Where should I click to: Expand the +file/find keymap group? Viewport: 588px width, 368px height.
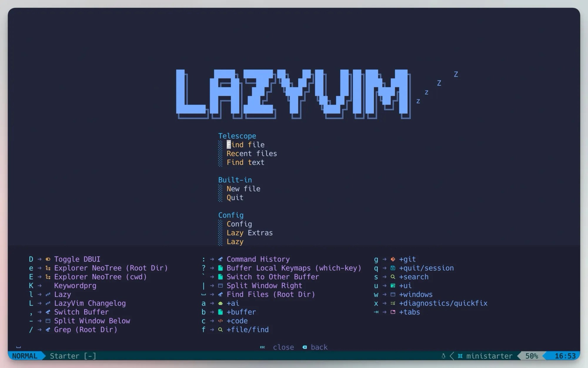[x=248, y=330]
